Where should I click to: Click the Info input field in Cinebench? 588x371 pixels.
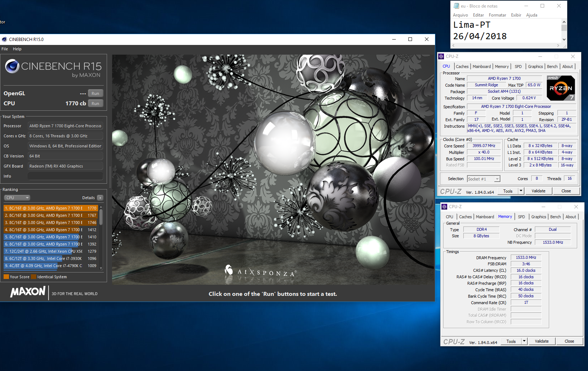pos(65,176)
